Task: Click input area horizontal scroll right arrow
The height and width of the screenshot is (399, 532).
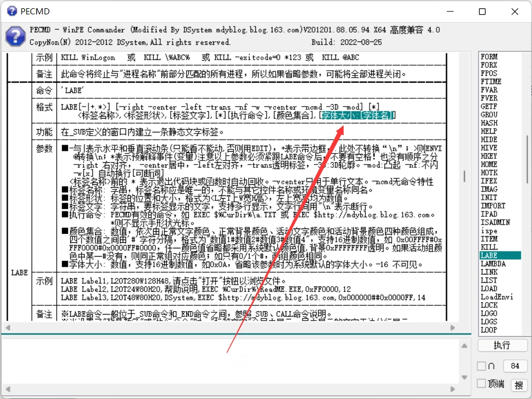Action: point(452,389)
